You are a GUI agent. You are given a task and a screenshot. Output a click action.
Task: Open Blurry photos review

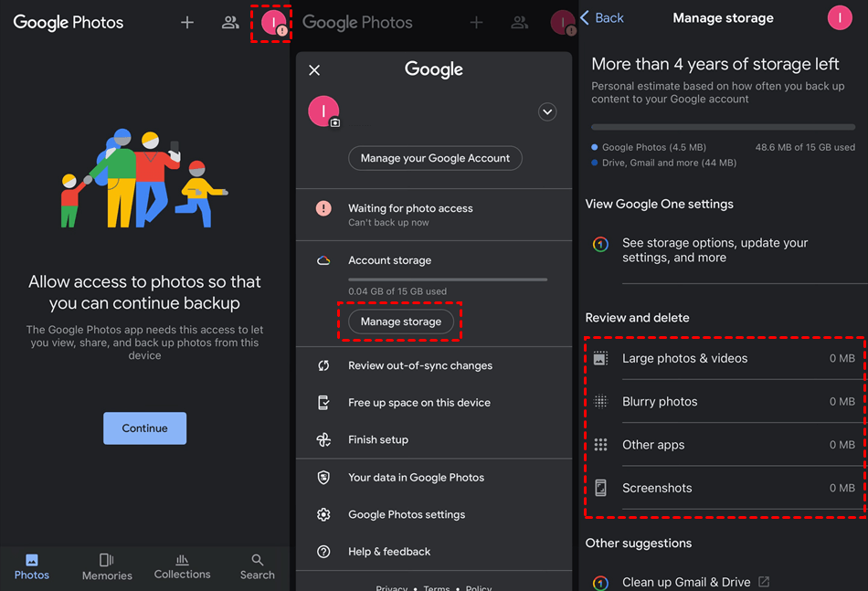pyautogui.click(x=725, y=402)
